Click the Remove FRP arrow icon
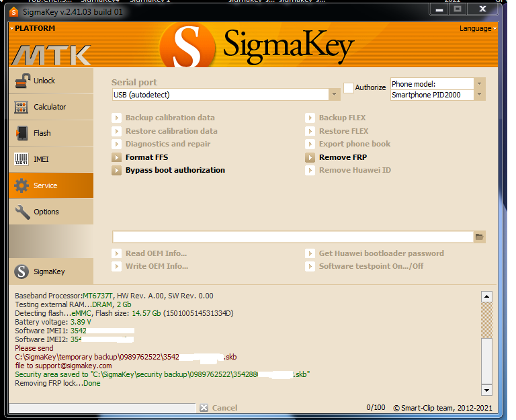 310,157
